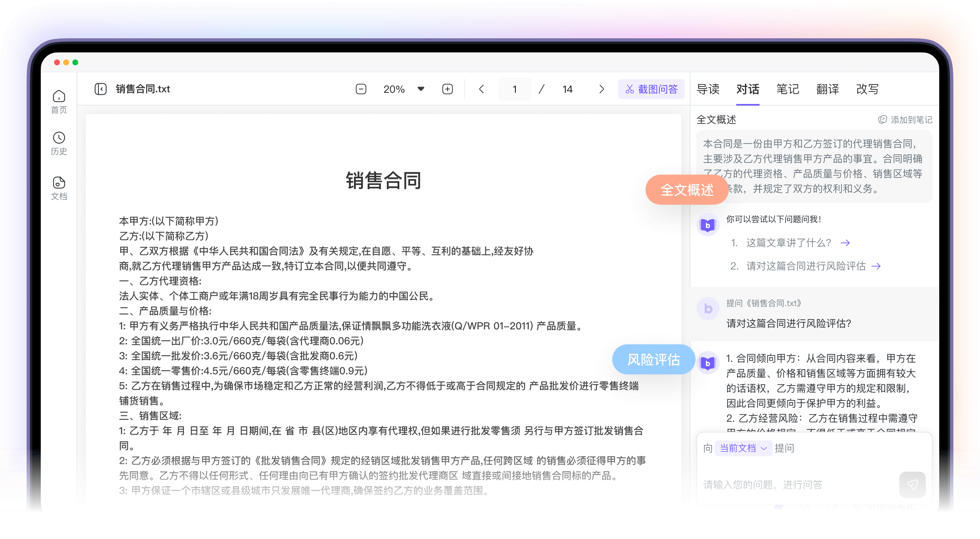Switch to the 笔记 tab

click(x=787, y=89)
